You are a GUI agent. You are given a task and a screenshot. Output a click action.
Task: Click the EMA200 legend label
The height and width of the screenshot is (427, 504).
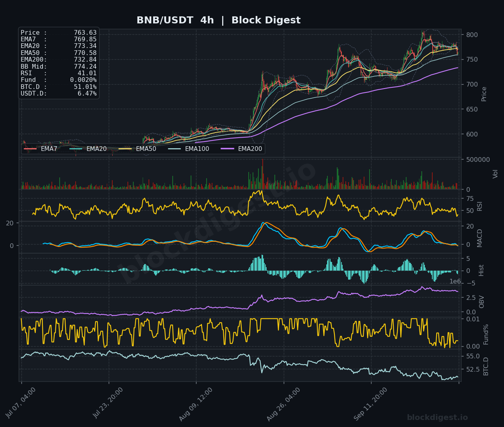(x=250, y=149)
